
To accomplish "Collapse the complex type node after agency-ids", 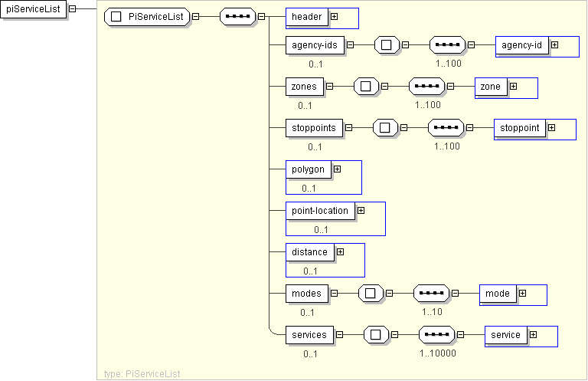I will tap(405, 45).
